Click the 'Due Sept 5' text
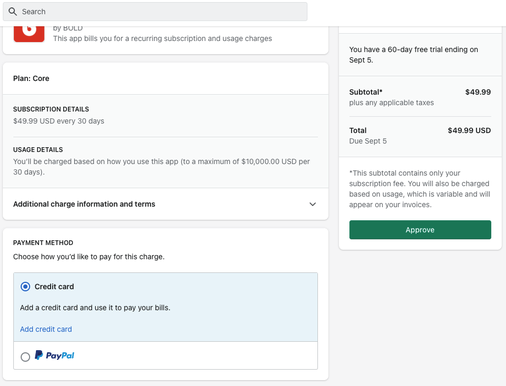The image size is (506, 386). (368, 141)
